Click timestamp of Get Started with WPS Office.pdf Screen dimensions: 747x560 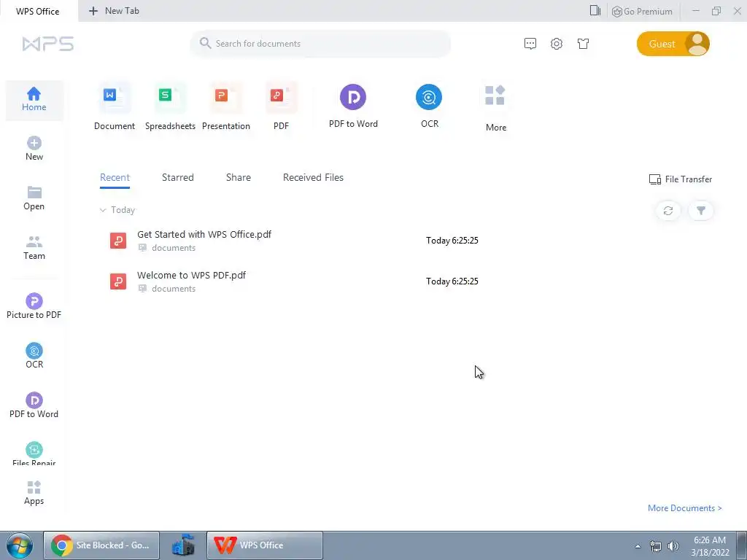point(452,241)
